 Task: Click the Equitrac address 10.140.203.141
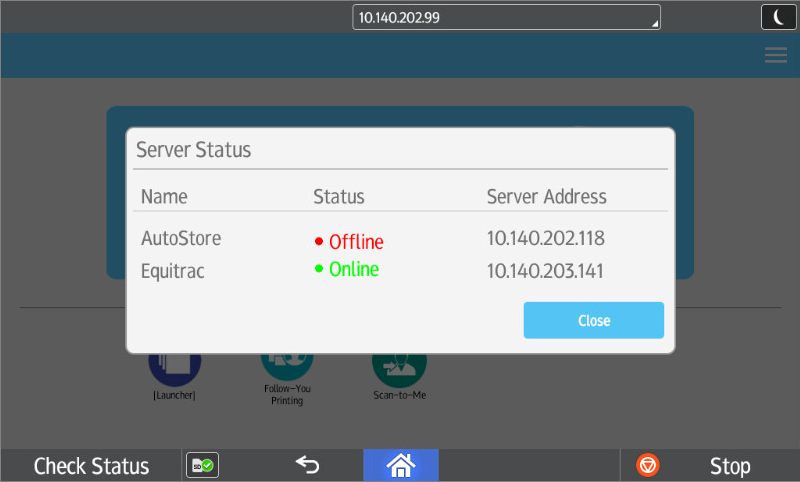point(546,270)
